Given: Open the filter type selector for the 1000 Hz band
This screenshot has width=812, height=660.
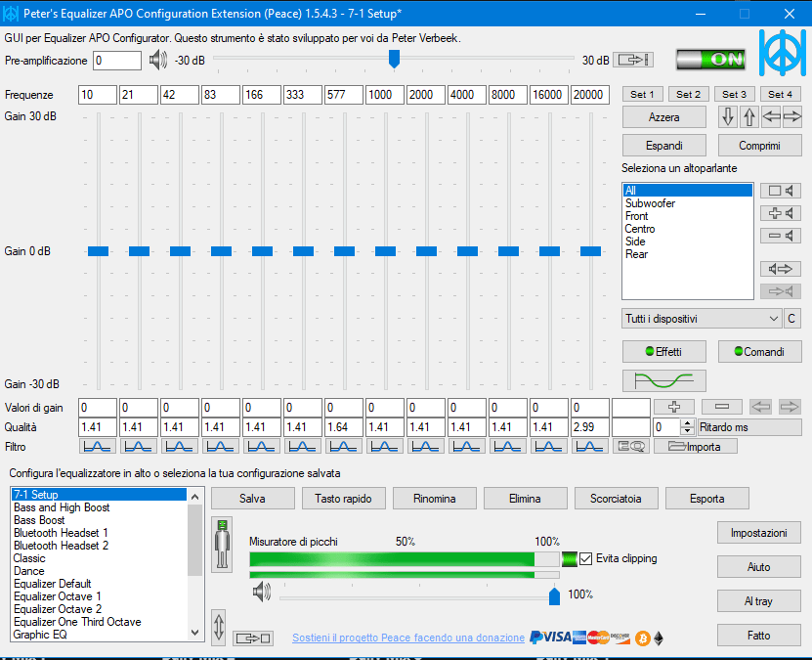Looking at the screenshot, I should [384, 447].
